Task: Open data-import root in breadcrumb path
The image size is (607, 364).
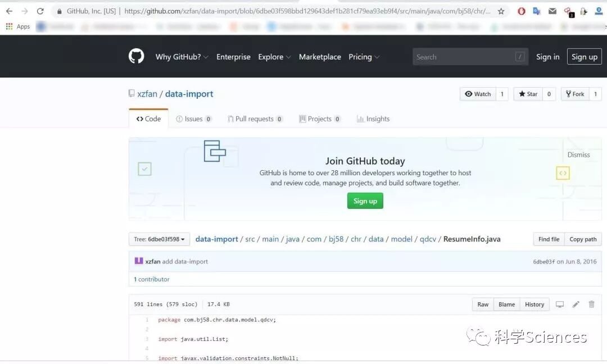Action: 217,239
